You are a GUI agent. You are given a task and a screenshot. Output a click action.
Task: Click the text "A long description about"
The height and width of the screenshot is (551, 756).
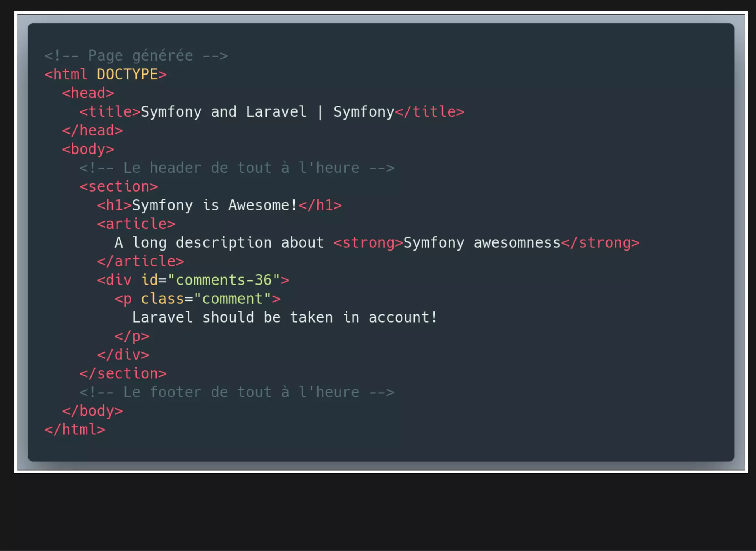pos(219,243)
